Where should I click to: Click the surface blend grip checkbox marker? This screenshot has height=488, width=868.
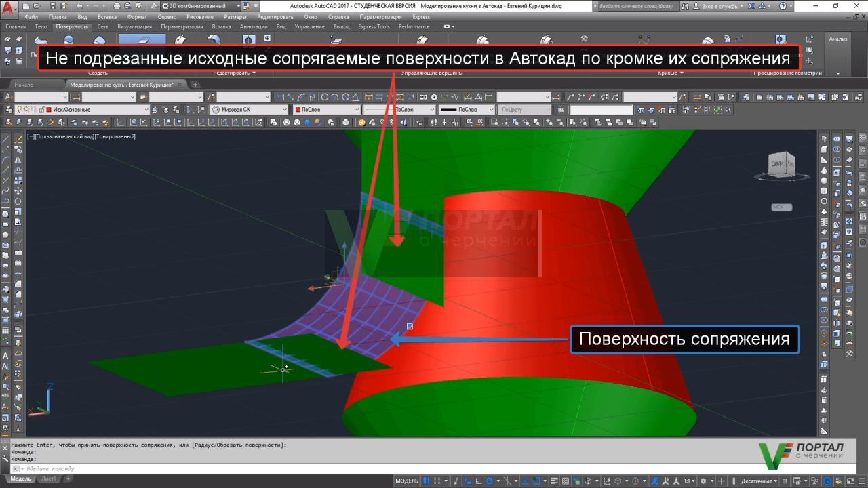tap(410, 327)
